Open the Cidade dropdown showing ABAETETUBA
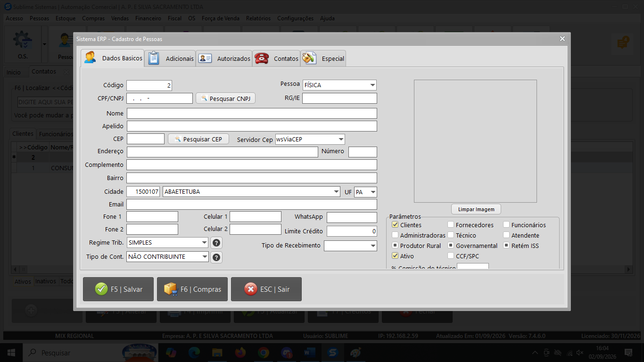 point(336,192)
